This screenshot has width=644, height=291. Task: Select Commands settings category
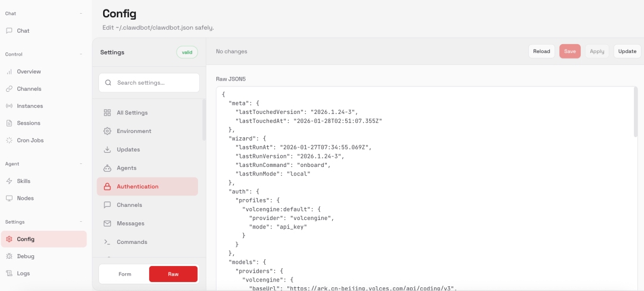click(x=147, y=242)
